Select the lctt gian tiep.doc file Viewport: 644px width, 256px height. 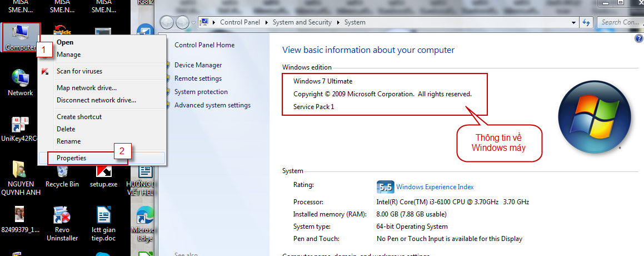103,224
